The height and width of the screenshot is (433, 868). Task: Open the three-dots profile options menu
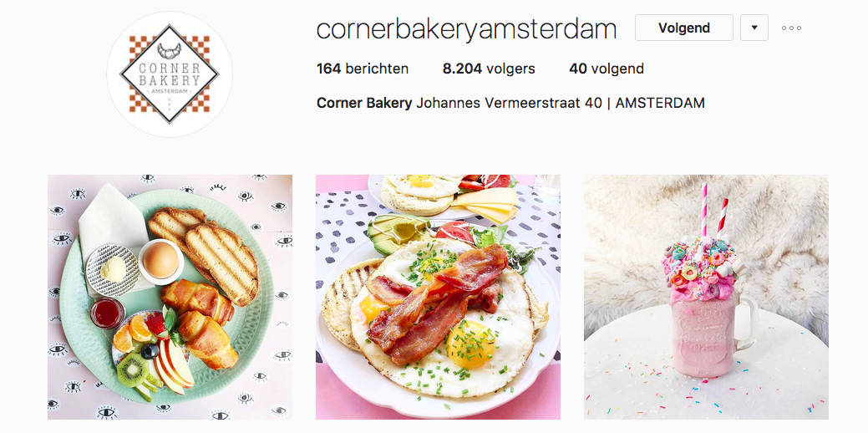coord(791,28)
